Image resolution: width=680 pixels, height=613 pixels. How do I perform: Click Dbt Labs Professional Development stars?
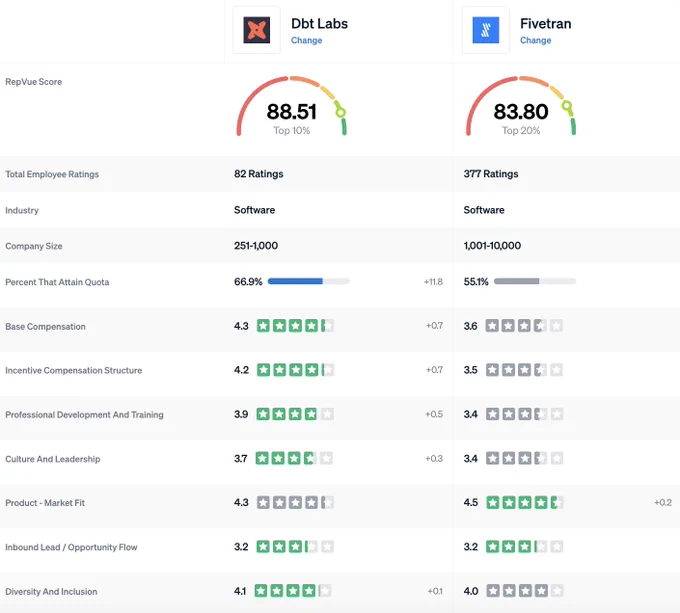click(295, 414)
